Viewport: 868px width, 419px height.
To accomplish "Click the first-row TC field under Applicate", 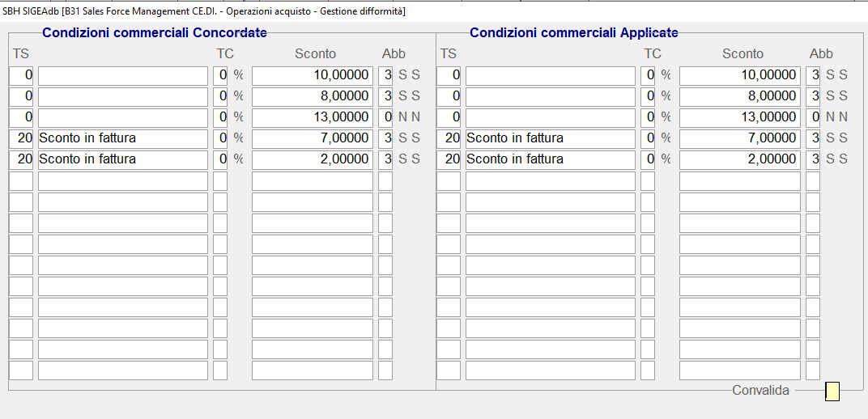I will 648,75.
